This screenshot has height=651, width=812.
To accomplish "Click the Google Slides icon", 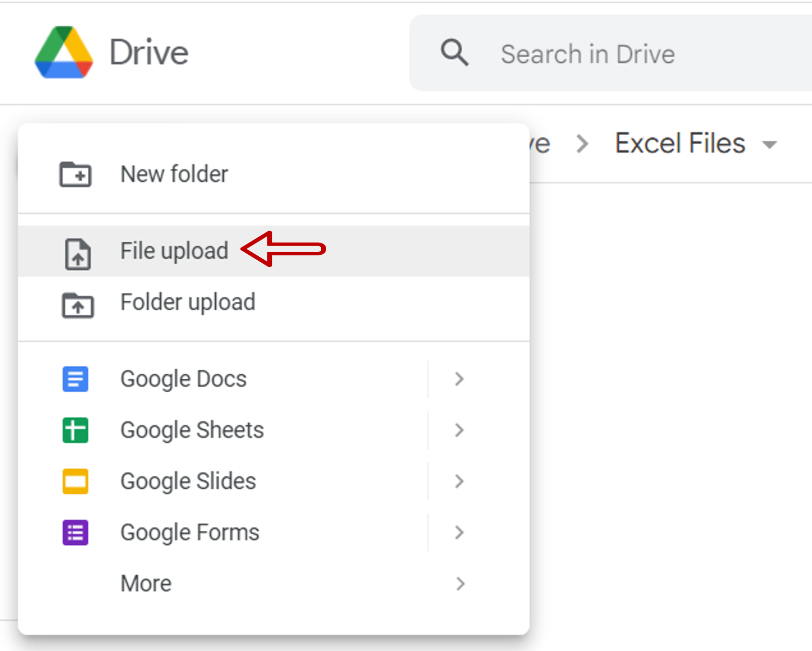I will [x=75, y=481].
